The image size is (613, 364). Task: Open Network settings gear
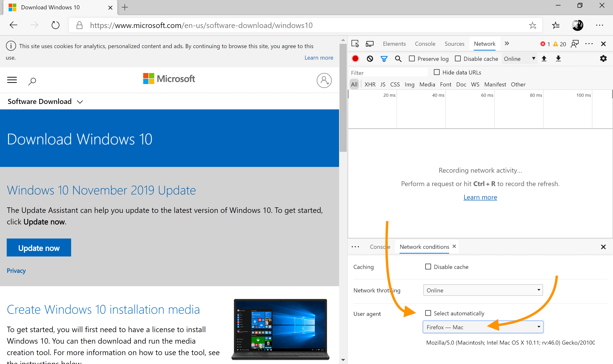603,58
